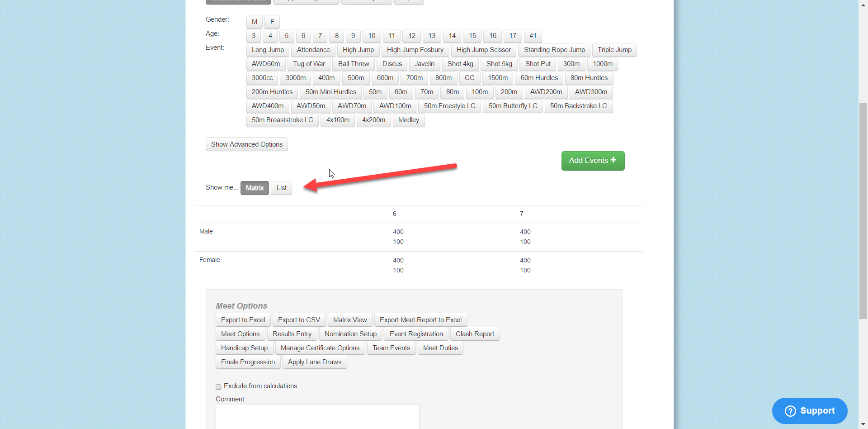Toggle the Exclude from calculations checkbox
The image size is (868, 429).
(x=218, y=387)
